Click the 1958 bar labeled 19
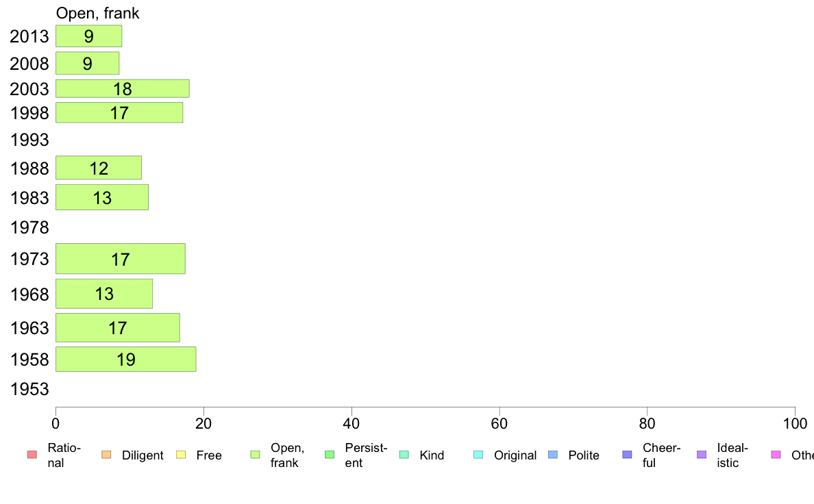Image resolution: width=814 pixels, height=504 pixels. (125, 360)
